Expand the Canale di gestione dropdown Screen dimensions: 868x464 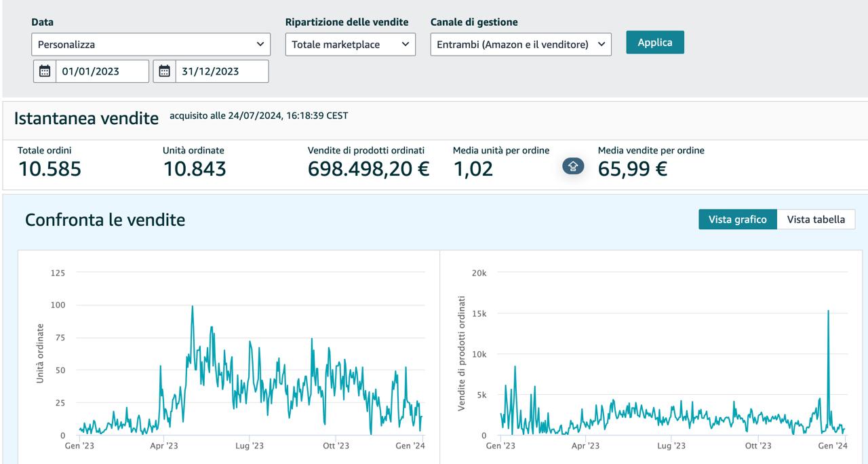click(x=520, y=45)
